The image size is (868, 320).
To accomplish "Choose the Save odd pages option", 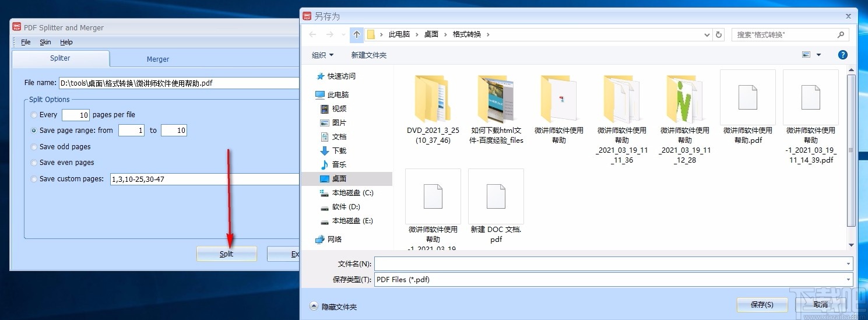I will pyautogui.click(x=34, y=147).
